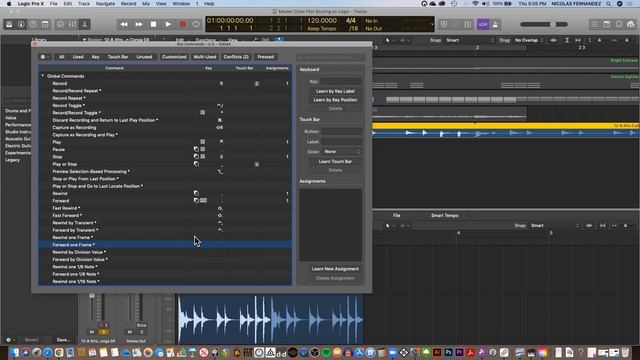Click the Key Commands search field

coord(331,57)
